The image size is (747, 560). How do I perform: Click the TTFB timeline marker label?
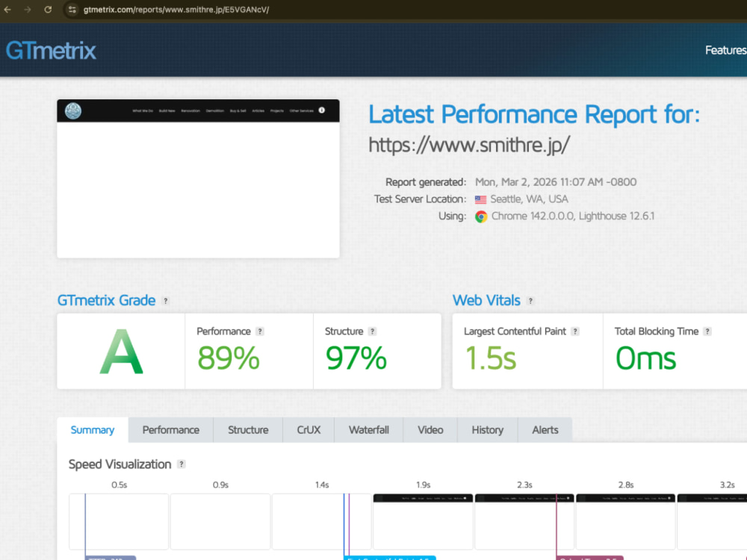click(111, 558)
